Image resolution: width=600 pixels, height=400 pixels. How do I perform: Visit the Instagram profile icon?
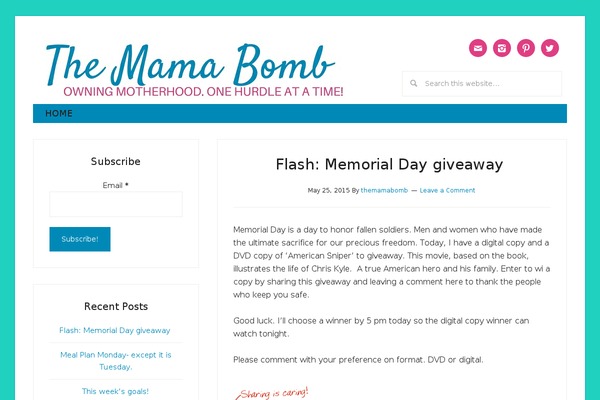pos(502,48)
